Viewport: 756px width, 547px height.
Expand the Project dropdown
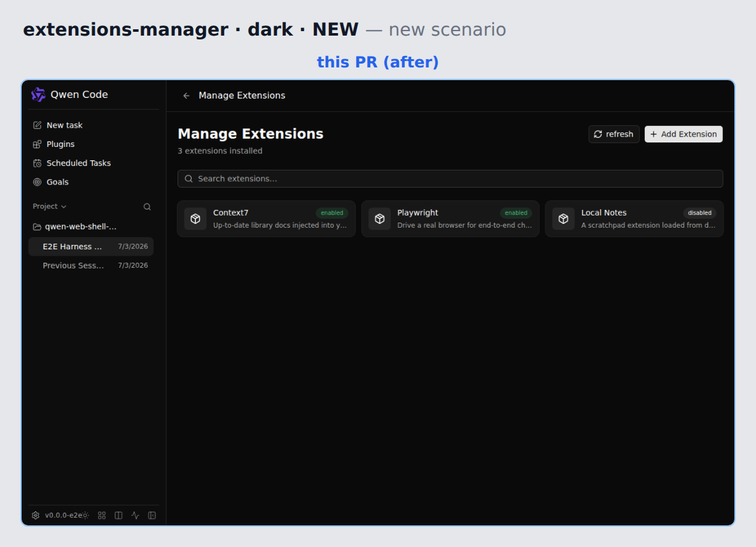click(49, 206)
